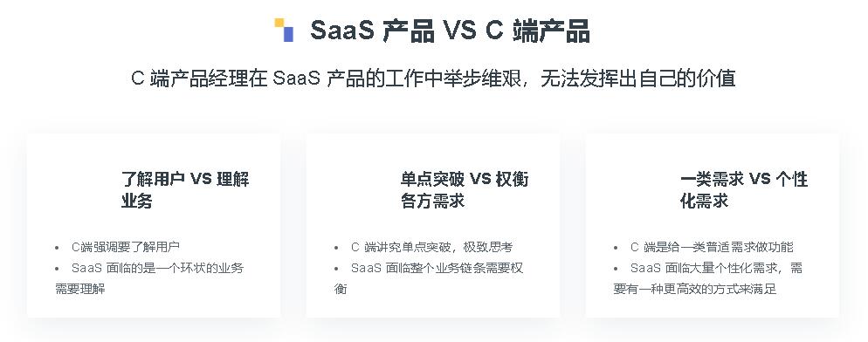
Task: Click the subtitle about C 端产品经理举步维艰
Action: click(433, 79)
